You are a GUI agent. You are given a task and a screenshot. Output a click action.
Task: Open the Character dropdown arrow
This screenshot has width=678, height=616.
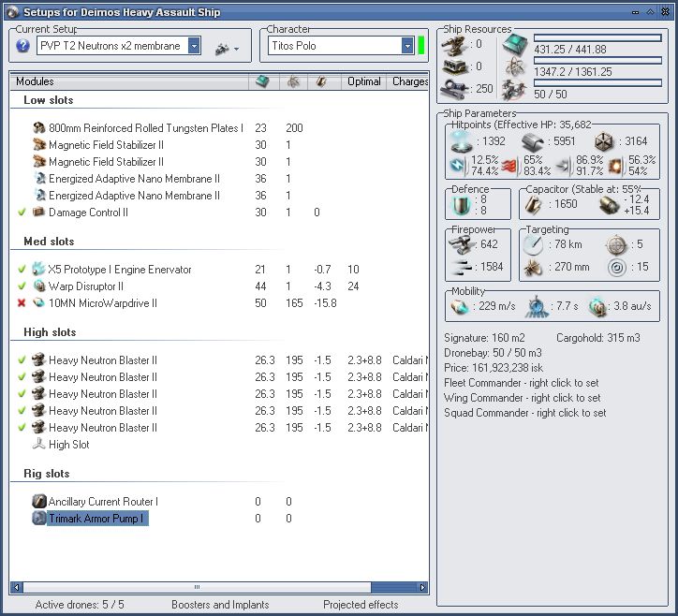[x=407, y=45]
